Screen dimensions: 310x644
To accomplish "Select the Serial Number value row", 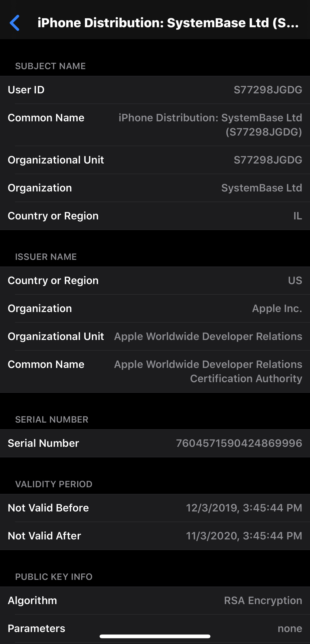I will pyautogui.click(x=155, y=443).
